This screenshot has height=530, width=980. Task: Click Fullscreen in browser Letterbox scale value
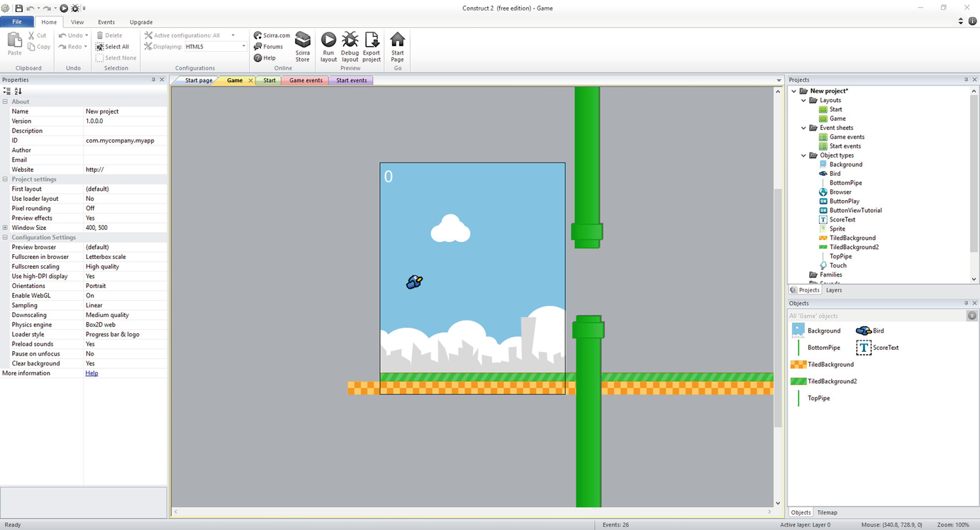[126, 257]
